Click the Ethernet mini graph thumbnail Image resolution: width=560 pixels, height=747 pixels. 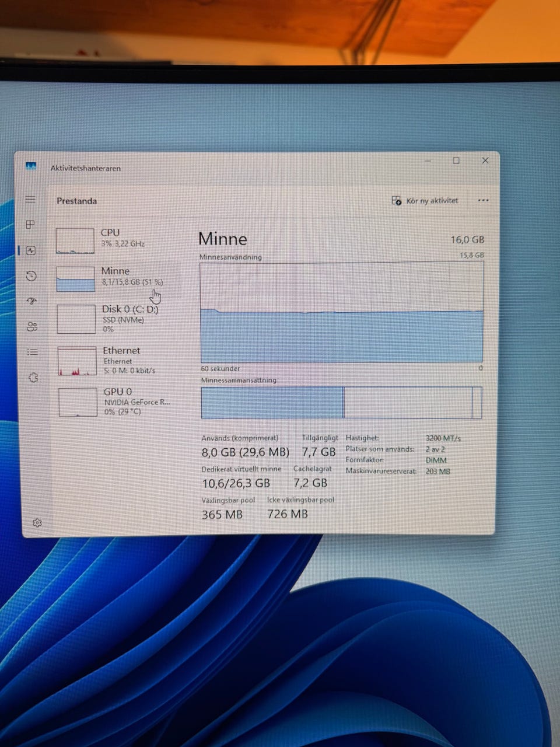click(x=77, y=361)
